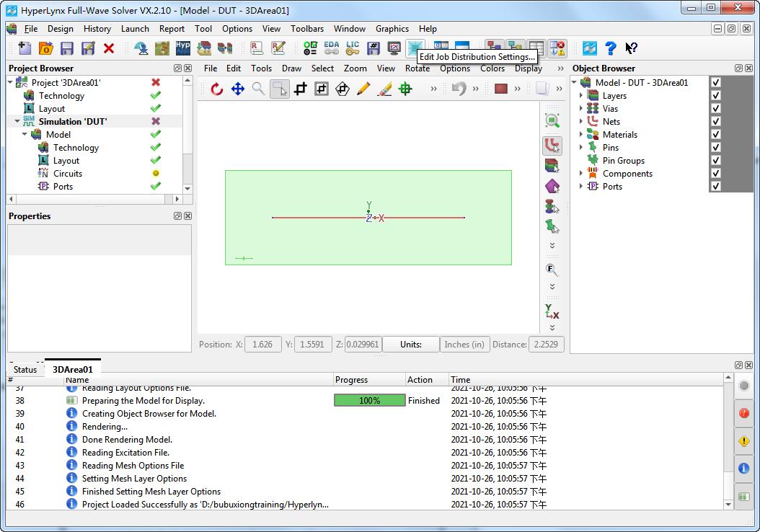Image resolution: width=760 pixels, height=532 pixels.
Task: Disable the Ports checkbox in Object Browser
Action: (715, 187)
